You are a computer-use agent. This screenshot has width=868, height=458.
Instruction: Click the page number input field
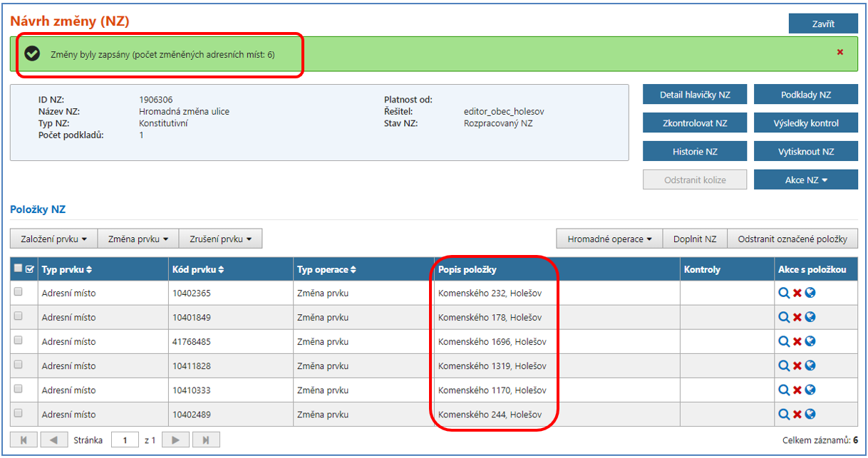[125, 440]
